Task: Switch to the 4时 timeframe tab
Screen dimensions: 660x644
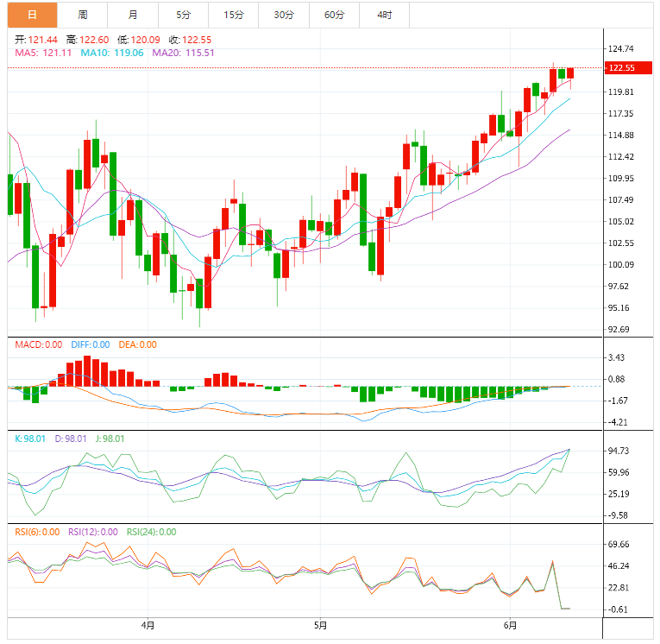Action: click(x=384, y=15)
